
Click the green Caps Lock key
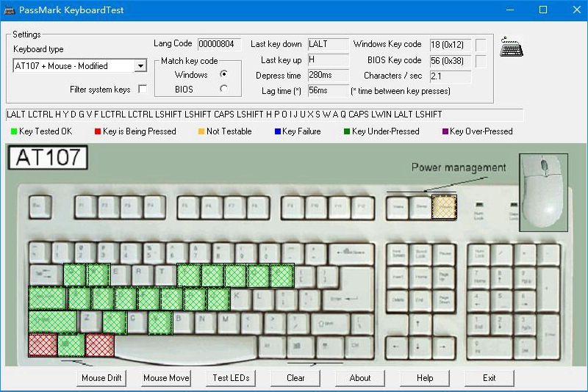[48, 298]
